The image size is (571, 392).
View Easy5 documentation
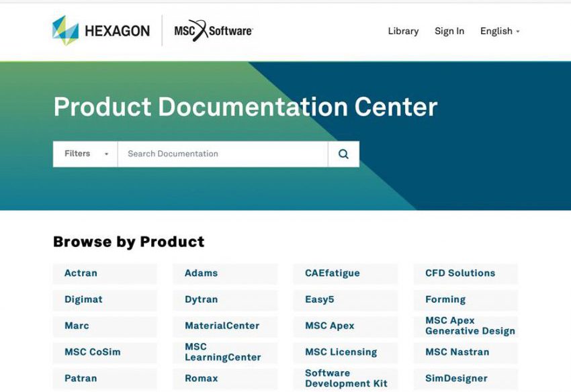[x=345, y=299]
